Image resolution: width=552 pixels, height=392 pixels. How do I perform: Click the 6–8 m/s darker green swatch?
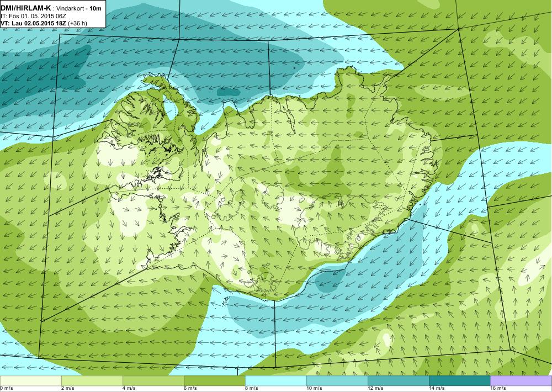click(x=214, y=380)
